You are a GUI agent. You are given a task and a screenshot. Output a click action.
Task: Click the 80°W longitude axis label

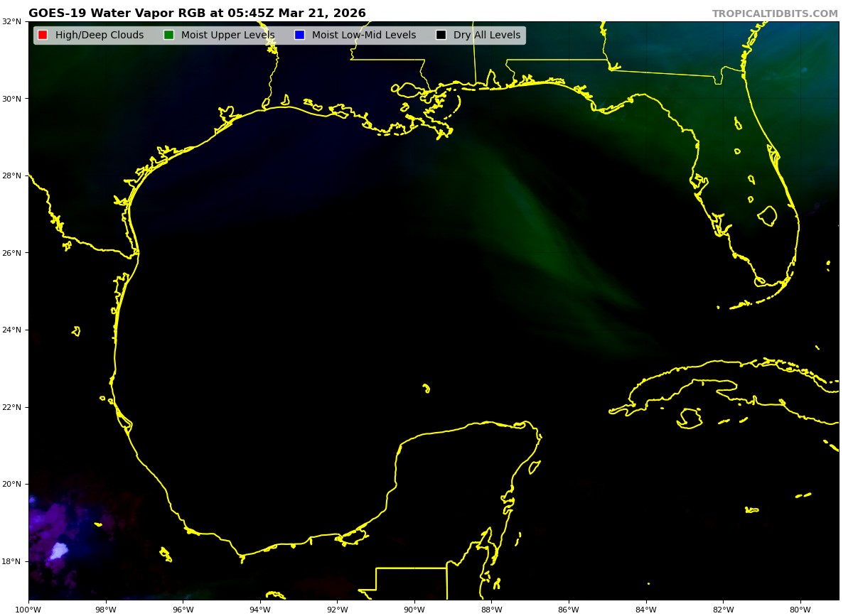[x=800, y=608]
